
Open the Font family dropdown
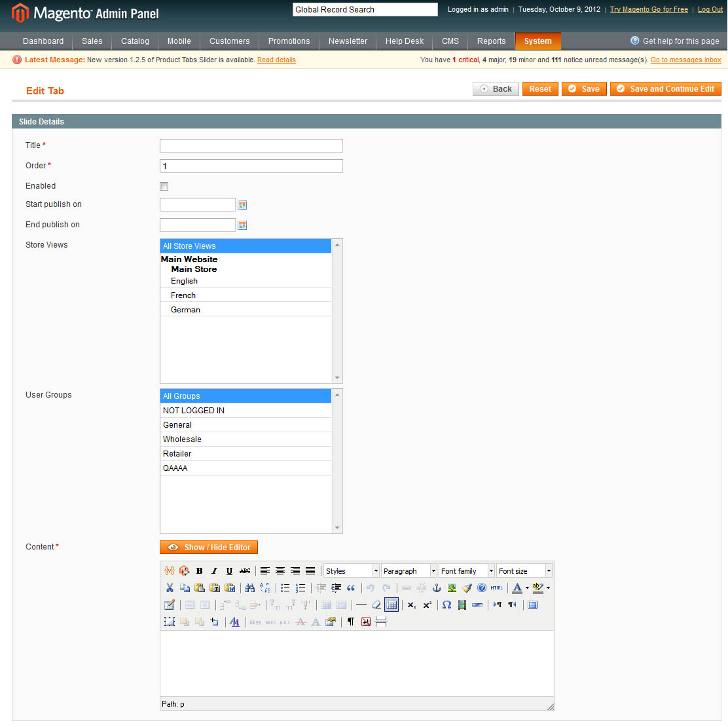tap(465, 570)
